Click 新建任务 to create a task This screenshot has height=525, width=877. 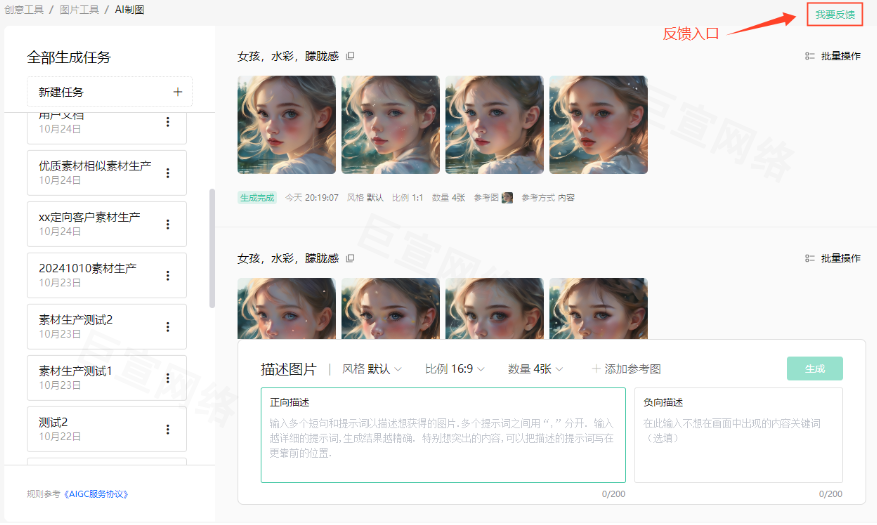point(110,92)
